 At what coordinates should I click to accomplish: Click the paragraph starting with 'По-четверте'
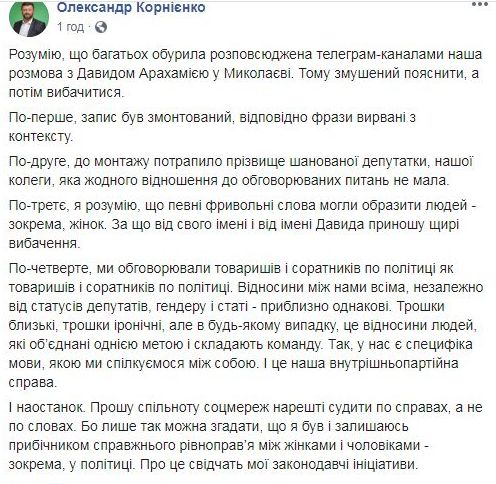pyautogui.click(x=246, y=325)
